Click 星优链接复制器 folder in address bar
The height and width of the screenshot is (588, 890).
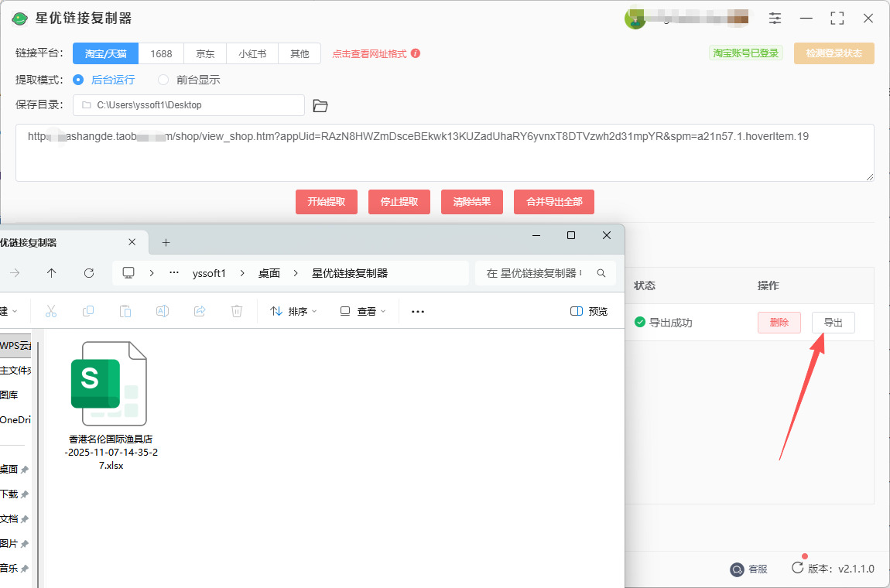point(350,273)
